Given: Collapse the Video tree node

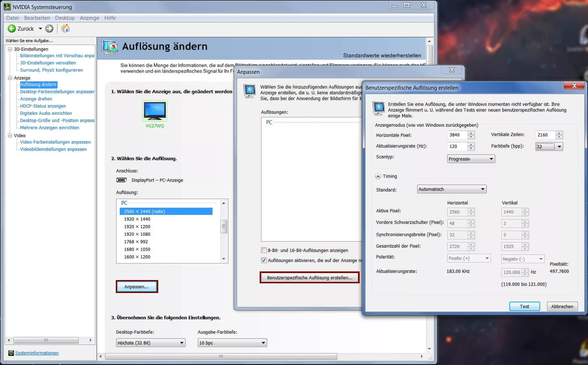Looking at the screenshot, I should pyautogui.click(x=10, y=135).
